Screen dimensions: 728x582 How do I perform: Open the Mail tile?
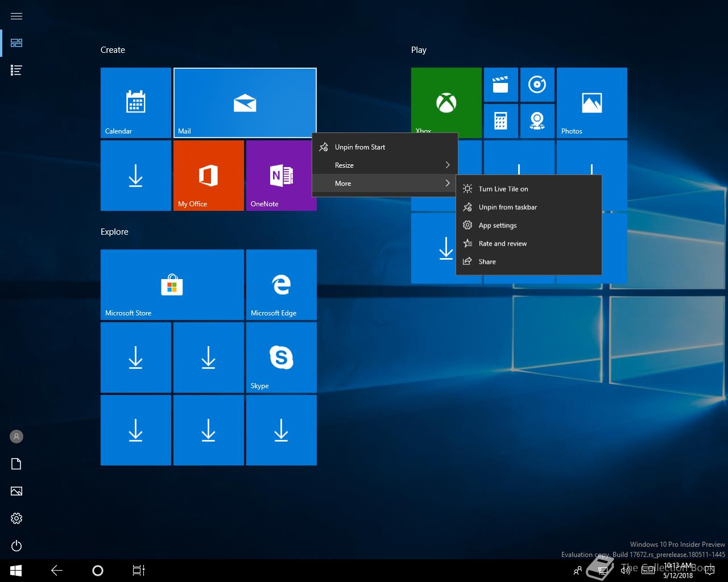245,103
